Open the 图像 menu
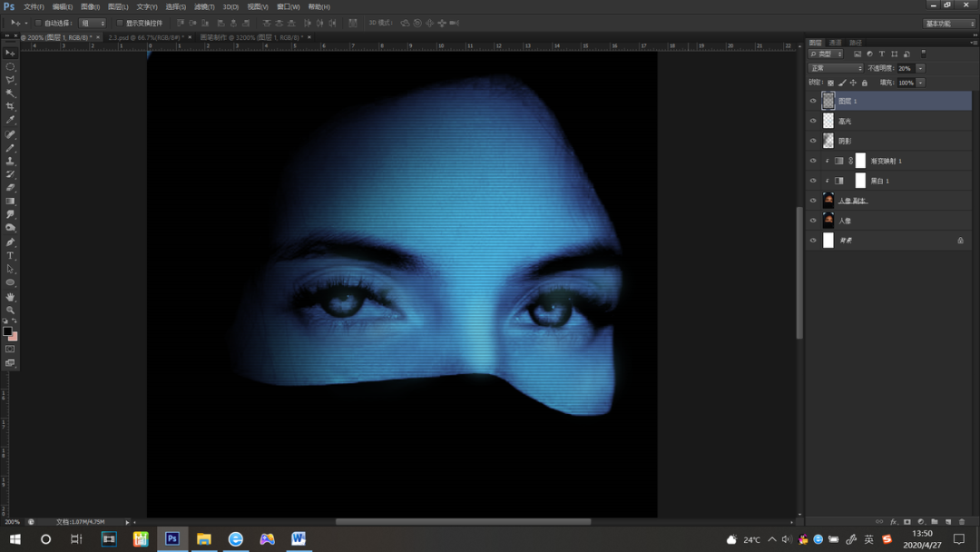This screenshot has height=552, width=980. click(x=90, y=7)
